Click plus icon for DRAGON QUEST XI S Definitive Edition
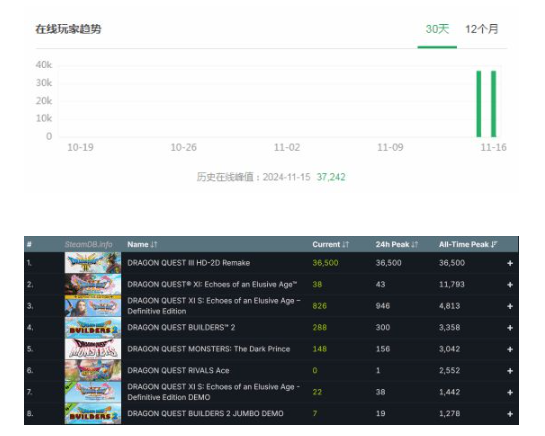The height and width of the screenshot is (436, 545). [510, 306]
